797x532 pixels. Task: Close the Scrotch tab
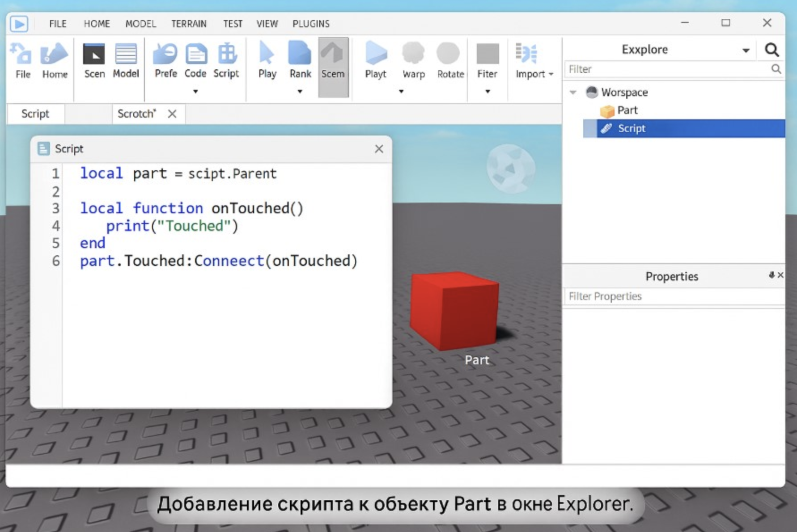172,114
